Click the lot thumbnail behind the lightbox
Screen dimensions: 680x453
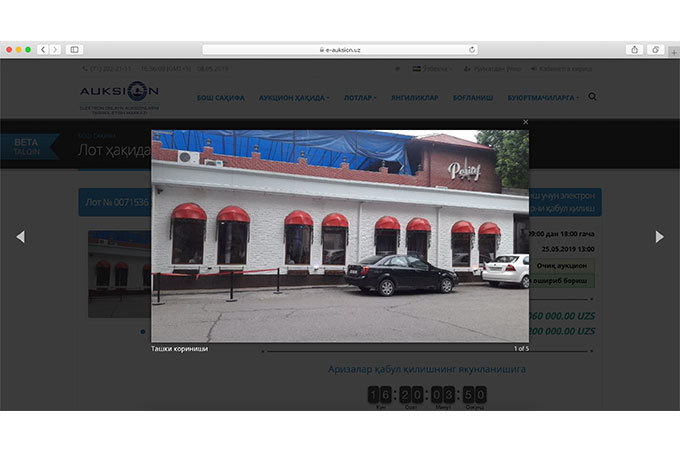point(119,274)
